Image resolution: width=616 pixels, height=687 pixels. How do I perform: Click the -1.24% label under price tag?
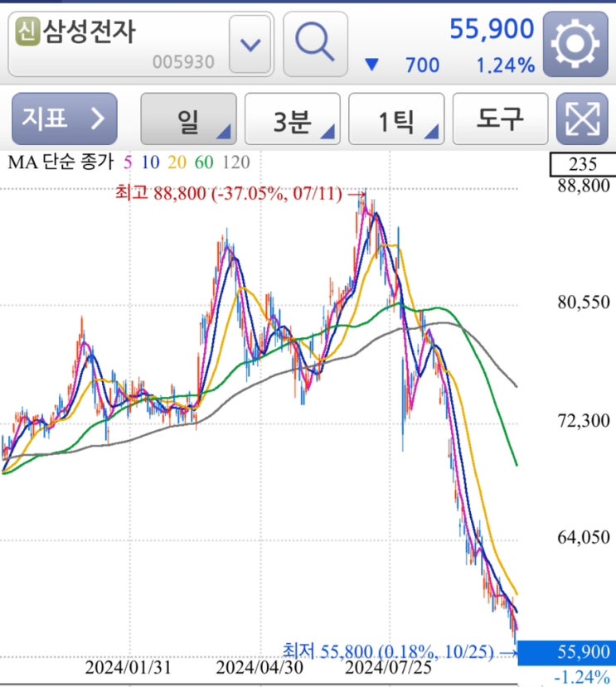(582, 677)
